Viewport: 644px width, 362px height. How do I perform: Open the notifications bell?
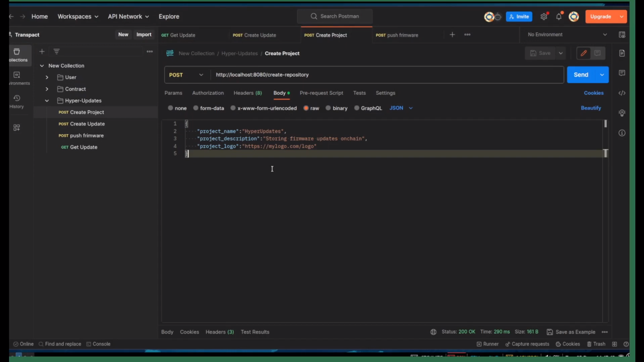pyautogui.click(x=558, y=17)
